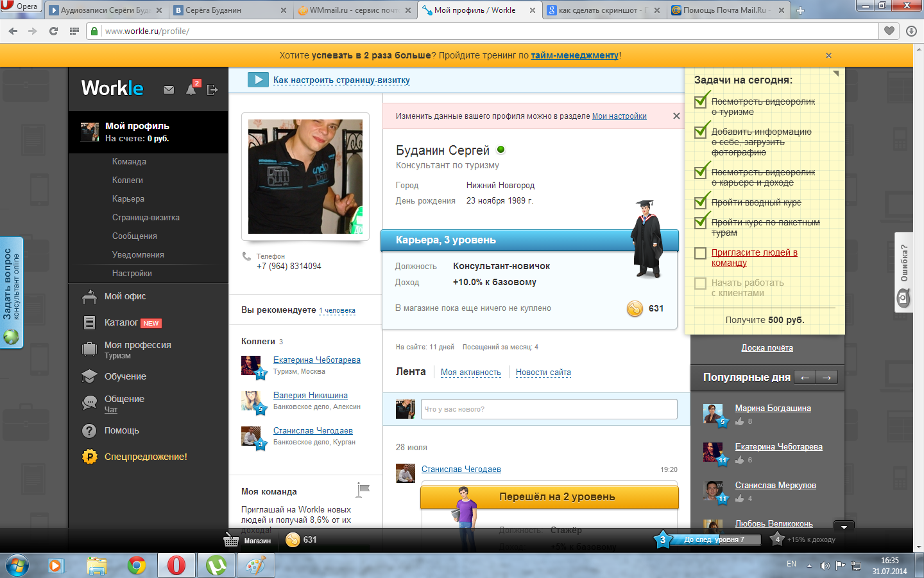Switch to the Помощь Почта Mail.Ru tab
The width and height of the screenshot is (924, 578).
point(729,10)
